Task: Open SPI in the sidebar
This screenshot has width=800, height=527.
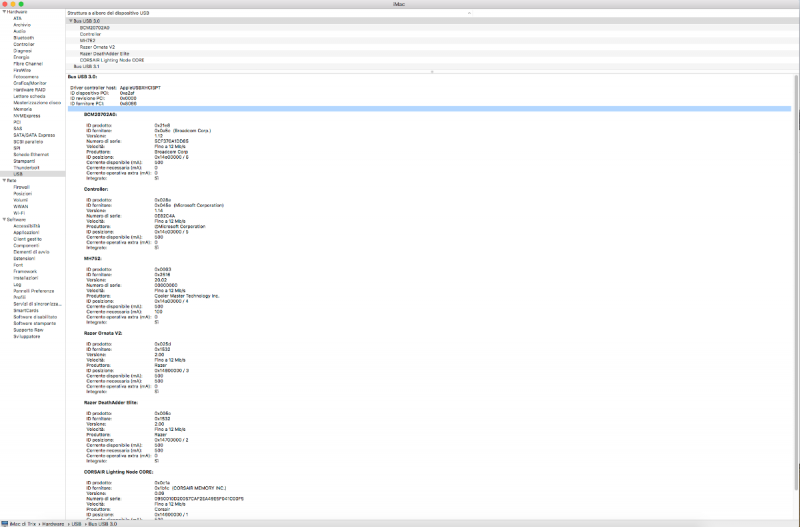Action: point(16,148)
